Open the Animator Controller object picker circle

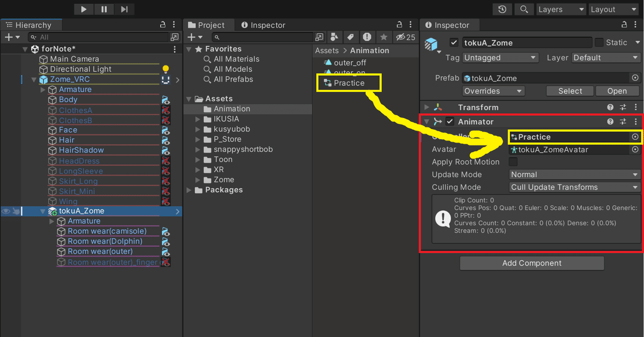tap(635, 137)
